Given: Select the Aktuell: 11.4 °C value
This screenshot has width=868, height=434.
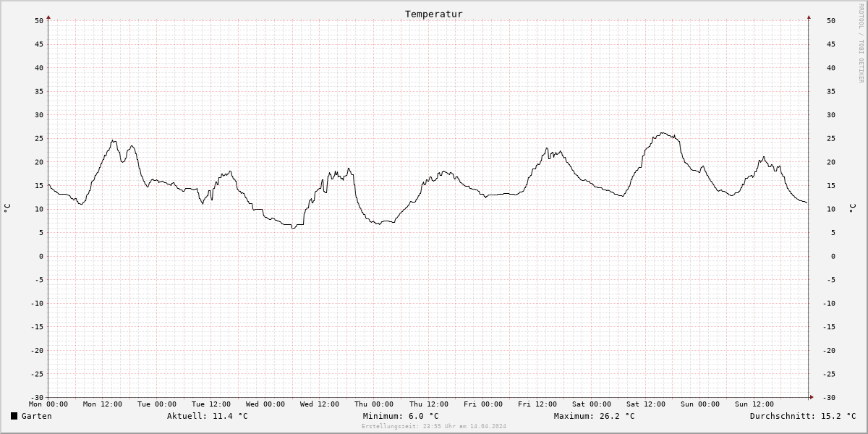Looking at the screenshot, I should click(x=208, y=416).
